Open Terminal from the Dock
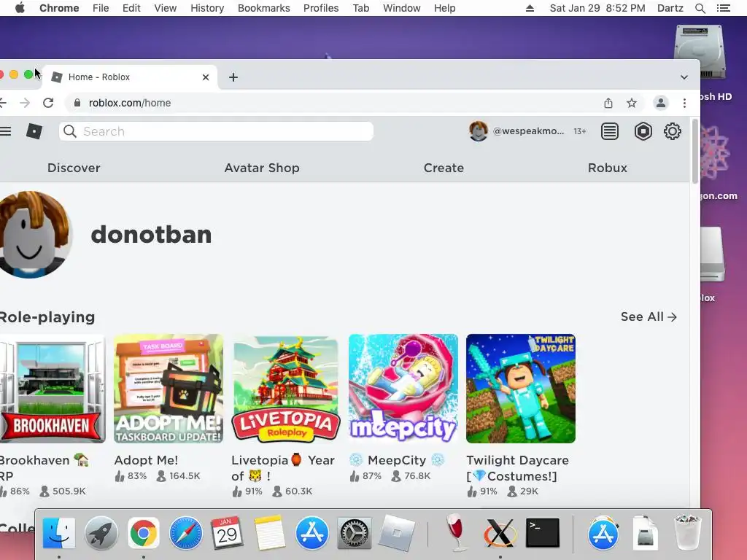The height and width of the screenshot is (560, 747). point(543,533)
